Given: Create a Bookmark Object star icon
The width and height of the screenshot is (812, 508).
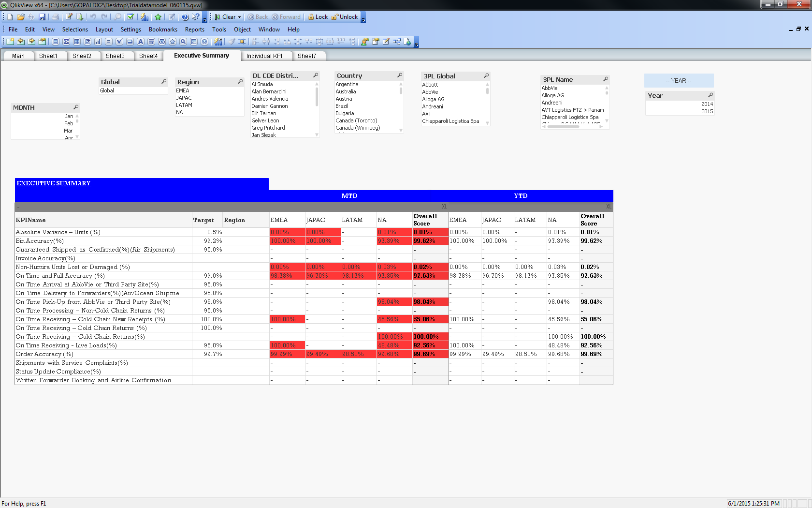Looking at the screenshot, I should click(x=173, y=42).
